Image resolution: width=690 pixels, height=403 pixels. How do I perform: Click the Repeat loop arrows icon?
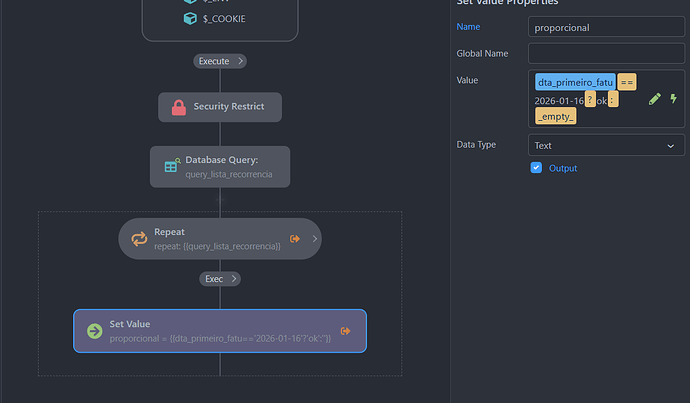[139, 239]
